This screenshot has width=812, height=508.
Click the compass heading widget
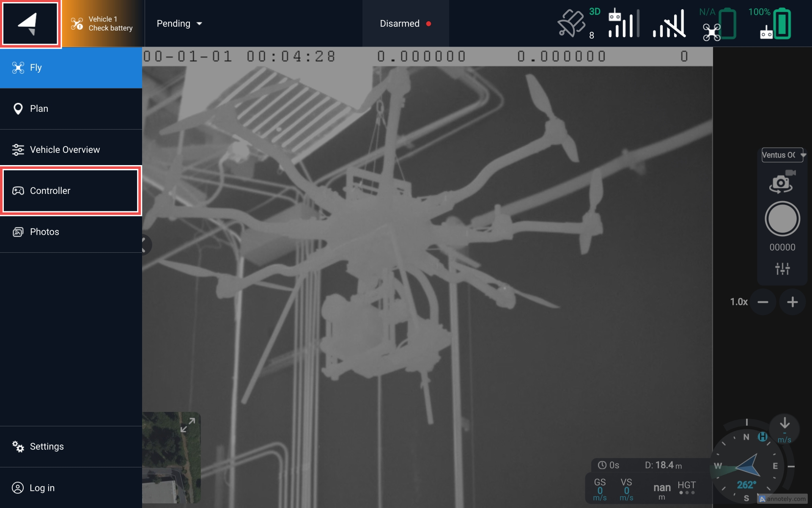[748, 467]
